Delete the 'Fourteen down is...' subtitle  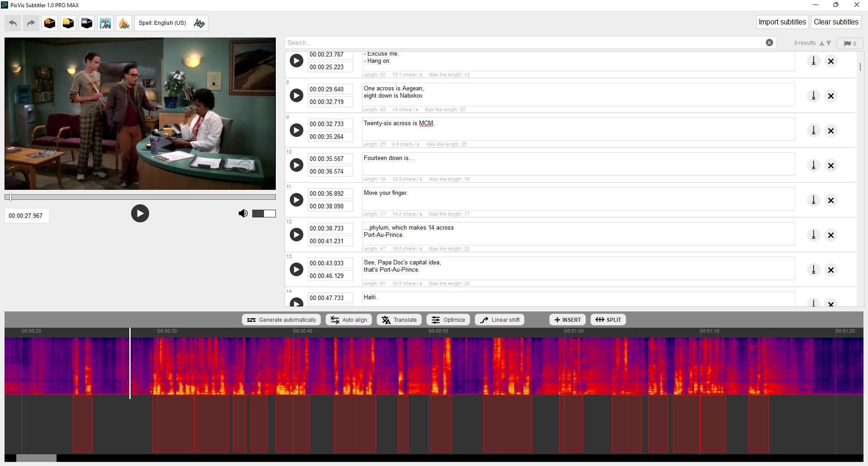[831, 165]
